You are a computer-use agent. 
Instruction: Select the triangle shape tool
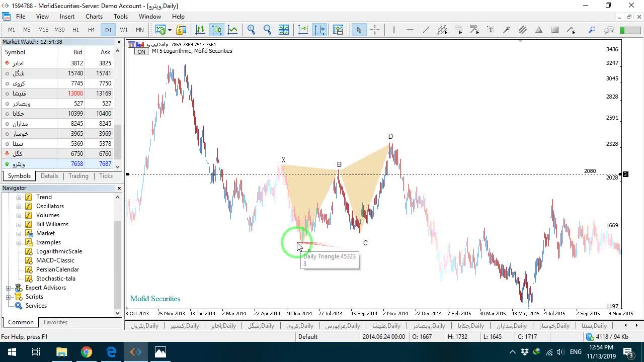(x=539, y=30)
